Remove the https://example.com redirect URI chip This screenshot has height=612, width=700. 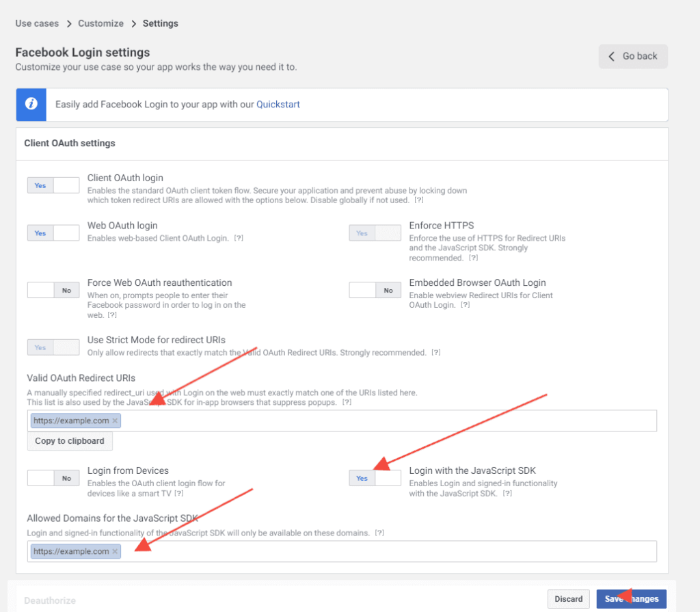coord(115,420)
